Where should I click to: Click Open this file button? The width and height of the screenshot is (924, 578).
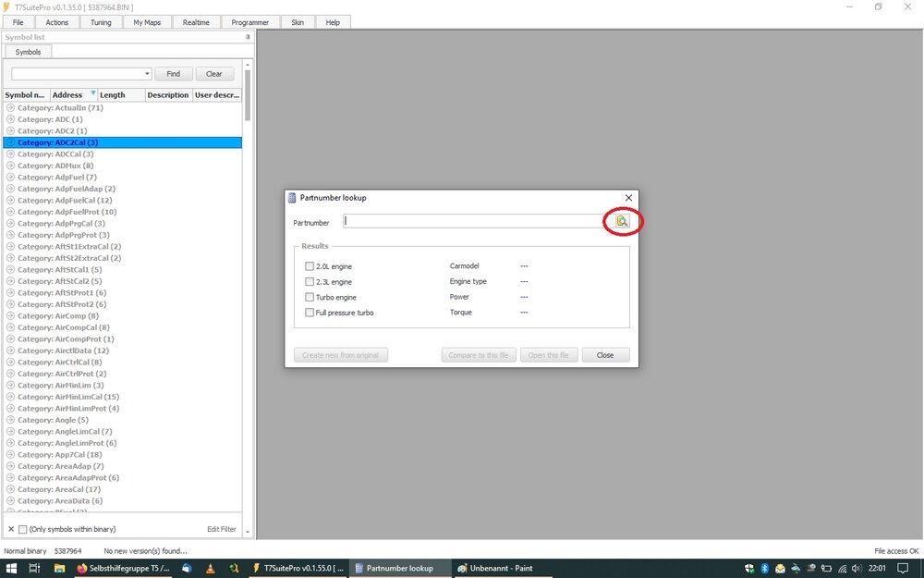point(549,355)
